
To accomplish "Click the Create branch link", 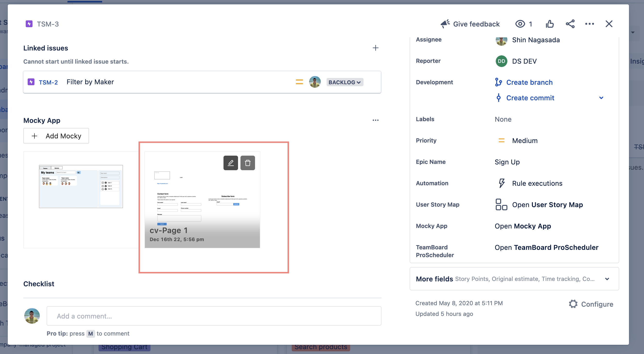I will pos(529,82).
